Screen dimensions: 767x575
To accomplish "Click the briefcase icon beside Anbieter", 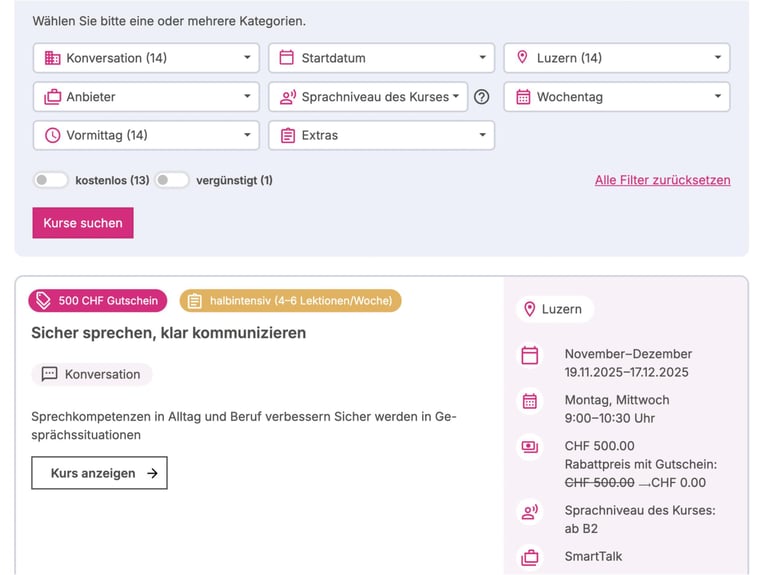I will [x=52, y=97].
